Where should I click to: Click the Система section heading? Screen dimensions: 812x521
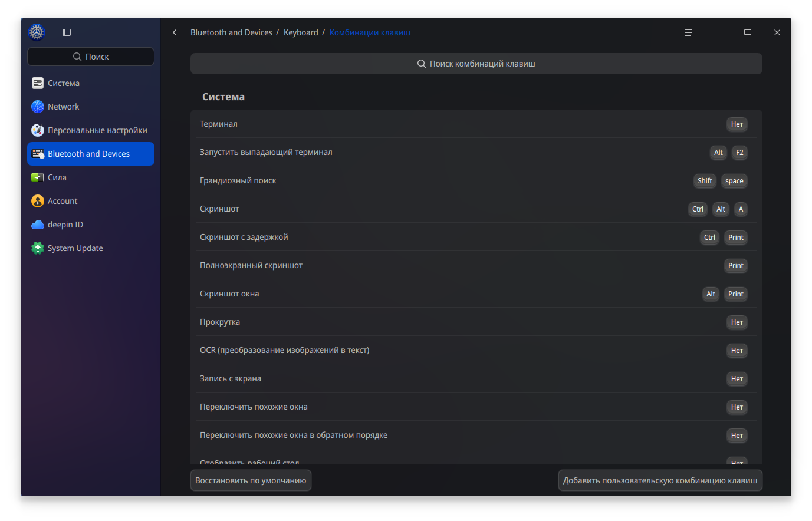click(223, 97)
